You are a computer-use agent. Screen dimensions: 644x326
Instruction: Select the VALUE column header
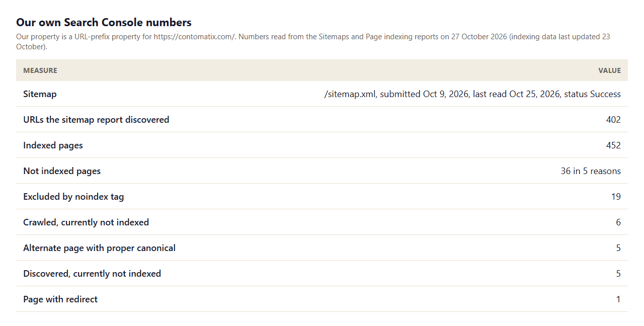tap(609, 70)
